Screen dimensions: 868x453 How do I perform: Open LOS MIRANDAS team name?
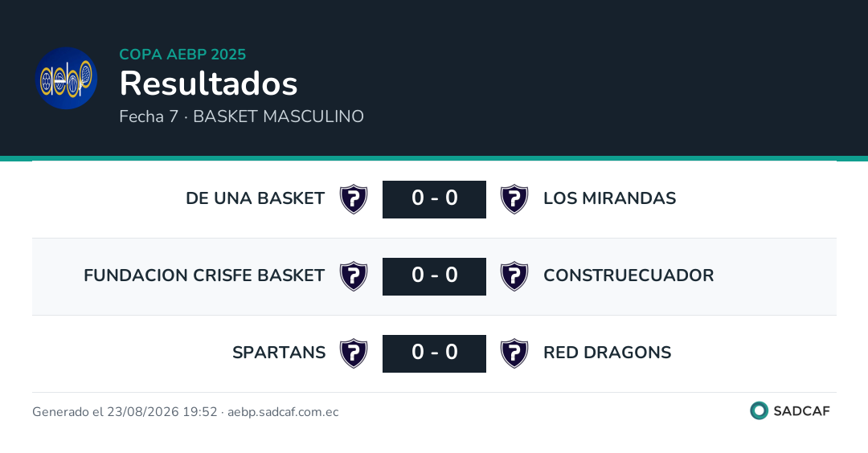[609, 198]
